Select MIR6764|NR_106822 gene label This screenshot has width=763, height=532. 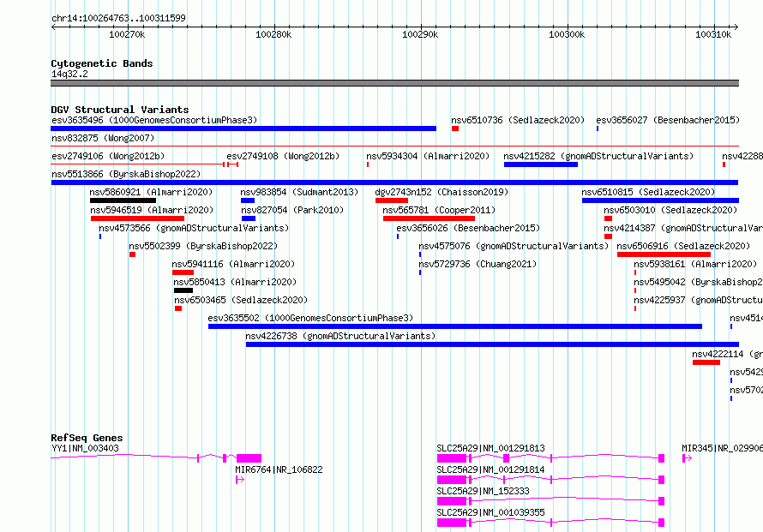279,469
